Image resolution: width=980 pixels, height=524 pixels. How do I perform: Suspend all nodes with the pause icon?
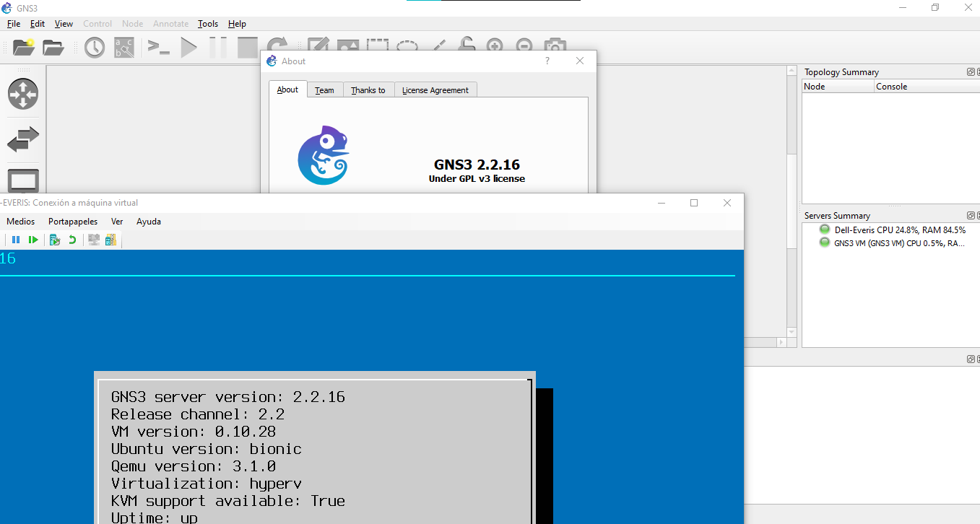(218, 48)
